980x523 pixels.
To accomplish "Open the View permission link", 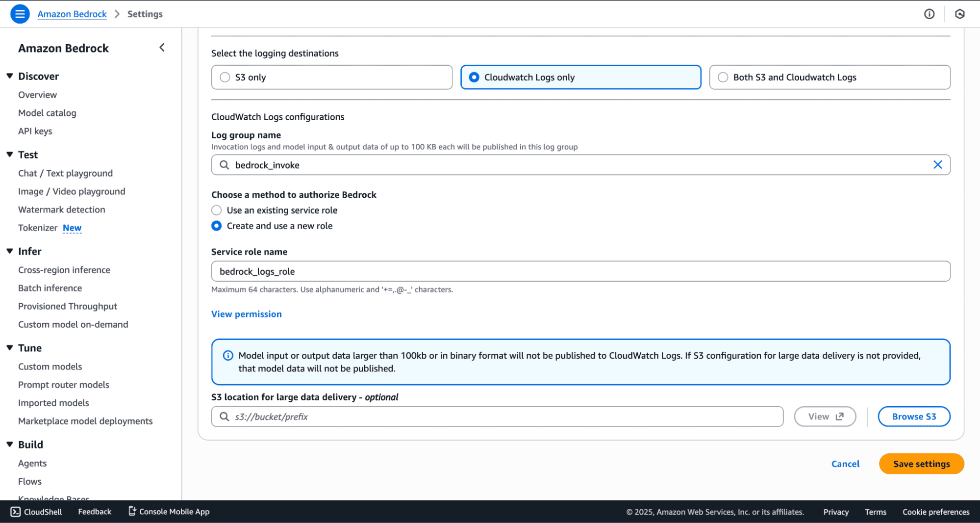I will (246, 314).
